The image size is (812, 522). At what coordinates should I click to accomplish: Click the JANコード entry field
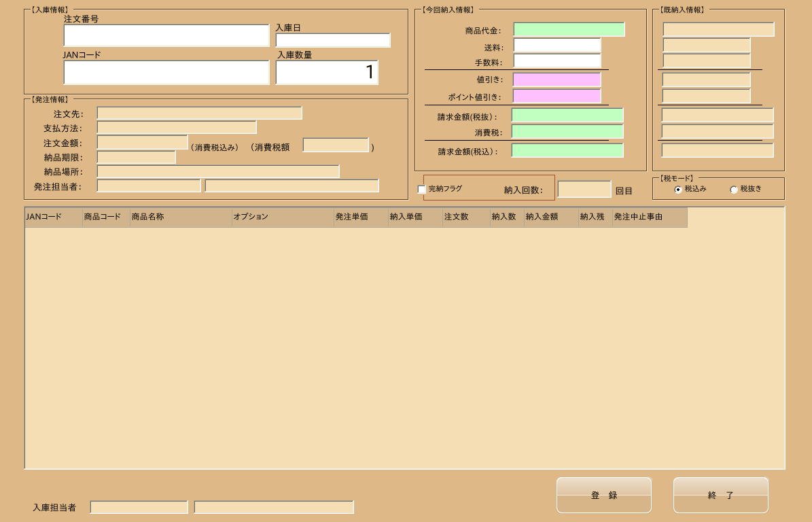[166, 72]
